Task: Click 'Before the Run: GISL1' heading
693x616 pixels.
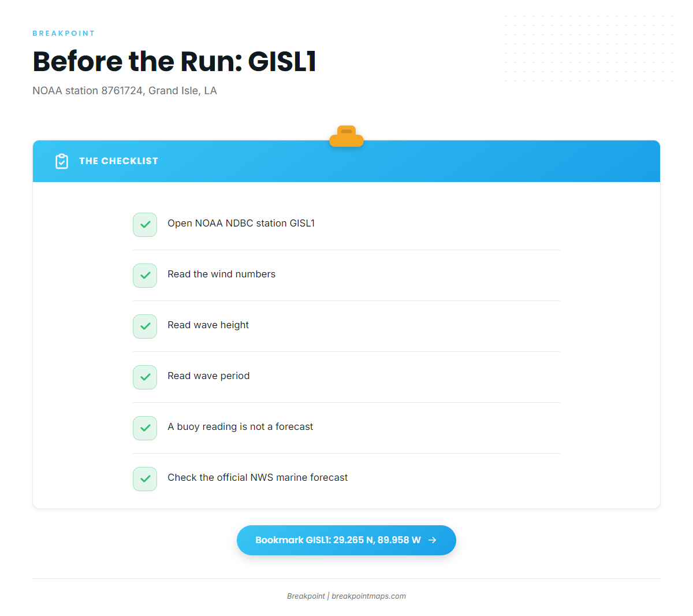Action: click(x=174, y=61)
